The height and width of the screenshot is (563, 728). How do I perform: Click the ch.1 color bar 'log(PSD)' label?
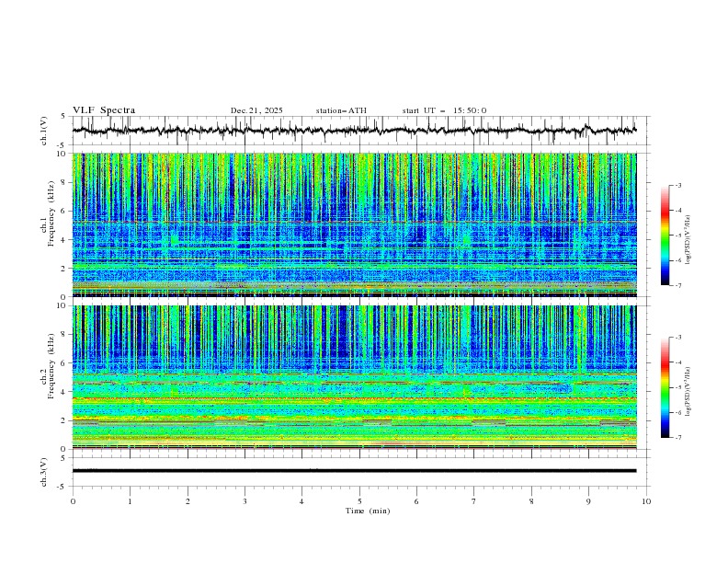[x=688, y=240]
